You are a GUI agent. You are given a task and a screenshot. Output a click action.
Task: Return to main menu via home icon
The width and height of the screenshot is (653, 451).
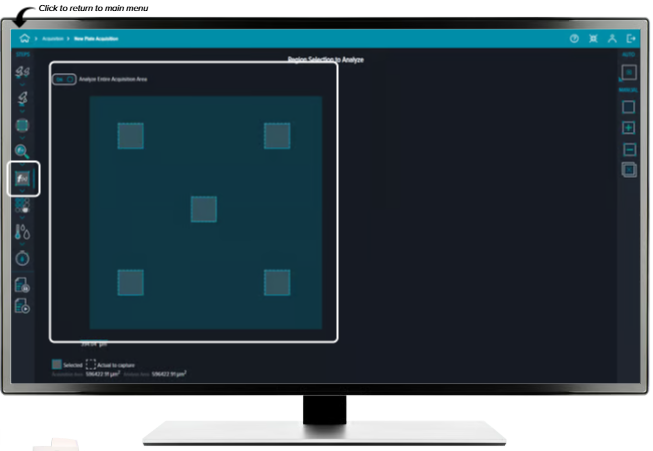tap(25, 38)
